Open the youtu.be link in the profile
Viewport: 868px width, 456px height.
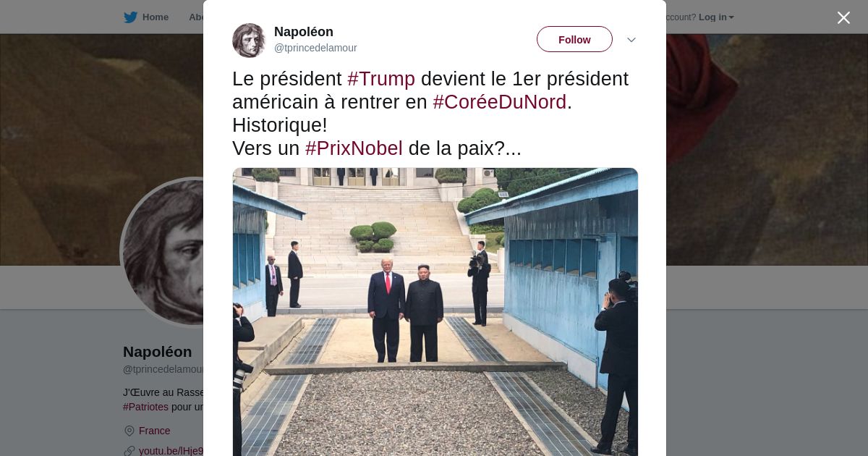171,451
